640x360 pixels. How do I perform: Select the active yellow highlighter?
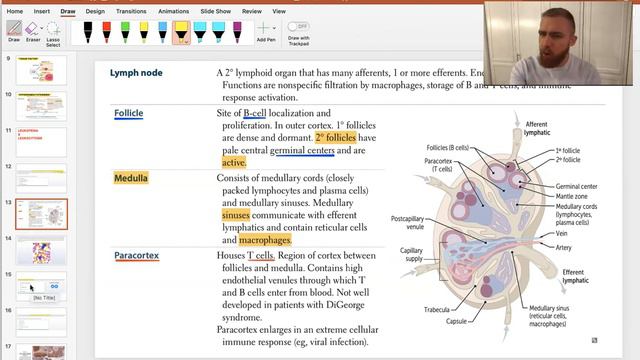(x=181, y=32)
